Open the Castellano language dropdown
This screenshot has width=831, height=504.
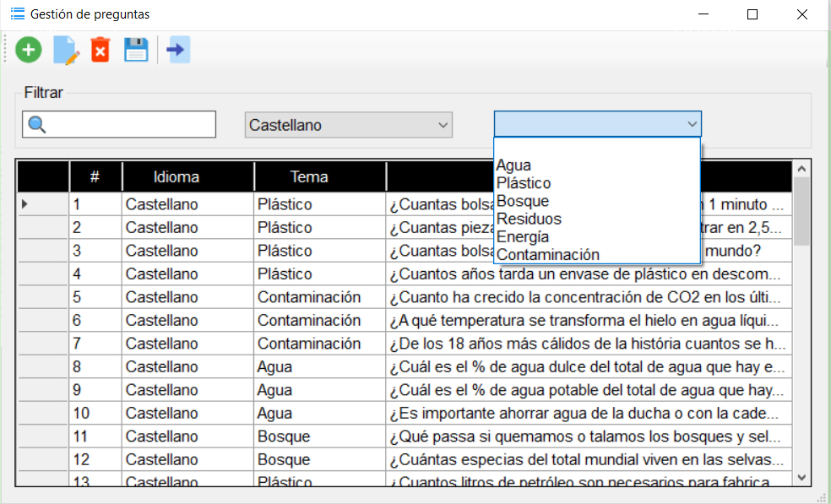coord(349,125)
